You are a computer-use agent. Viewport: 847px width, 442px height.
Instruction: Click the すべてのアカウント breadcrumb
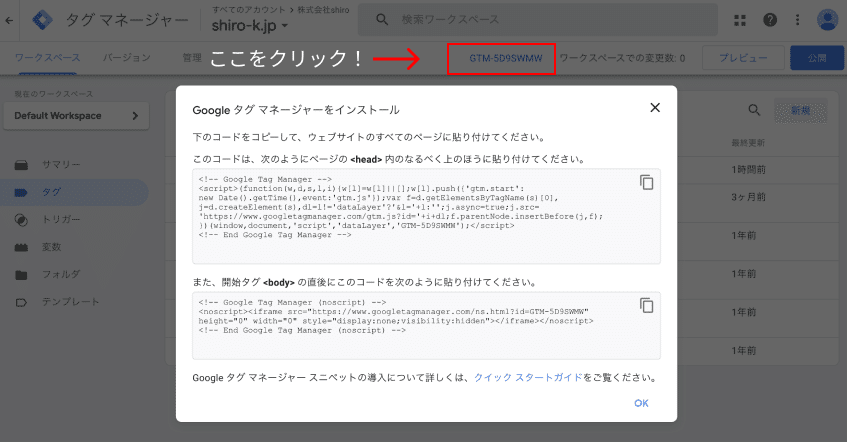[x=248, y=9]
